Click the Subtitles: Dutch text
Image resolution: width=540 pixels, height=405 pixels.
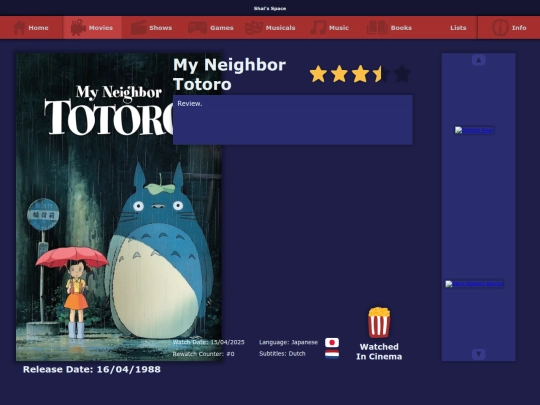coord(282,354)
